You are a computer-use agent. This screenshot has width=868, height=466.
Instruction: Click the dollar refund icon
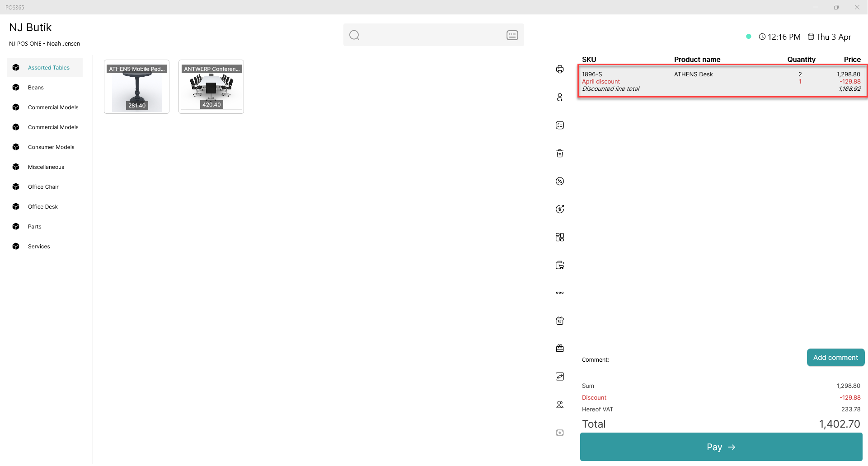point(560,209)
